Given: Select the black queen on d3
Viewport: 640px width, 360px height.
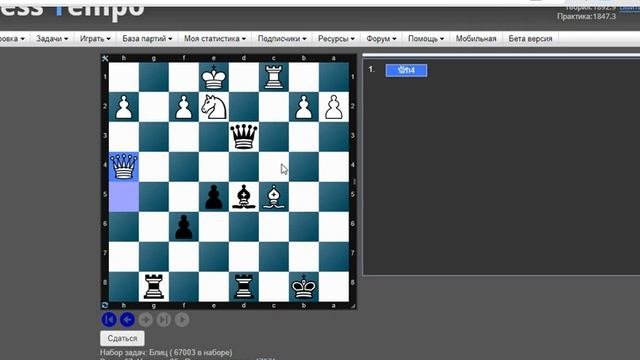Looking at the screenshot, I should 244,136.
